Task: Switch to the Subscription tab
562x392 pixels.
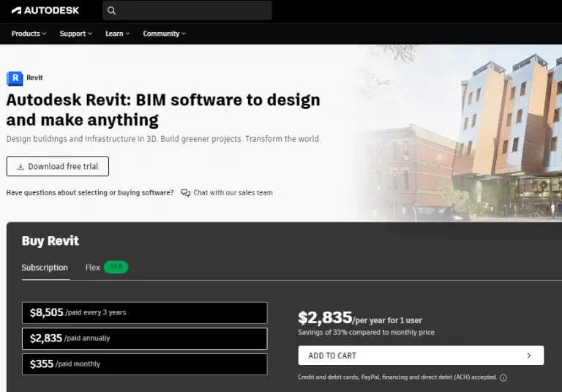Action: pyautogui.click(x=45, y=268)
